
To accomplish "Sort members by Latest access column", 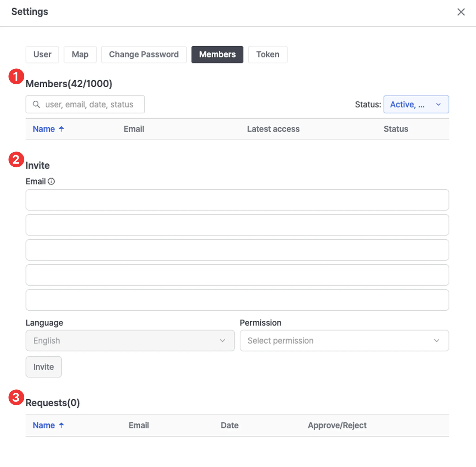I will (x=273, y=129).
